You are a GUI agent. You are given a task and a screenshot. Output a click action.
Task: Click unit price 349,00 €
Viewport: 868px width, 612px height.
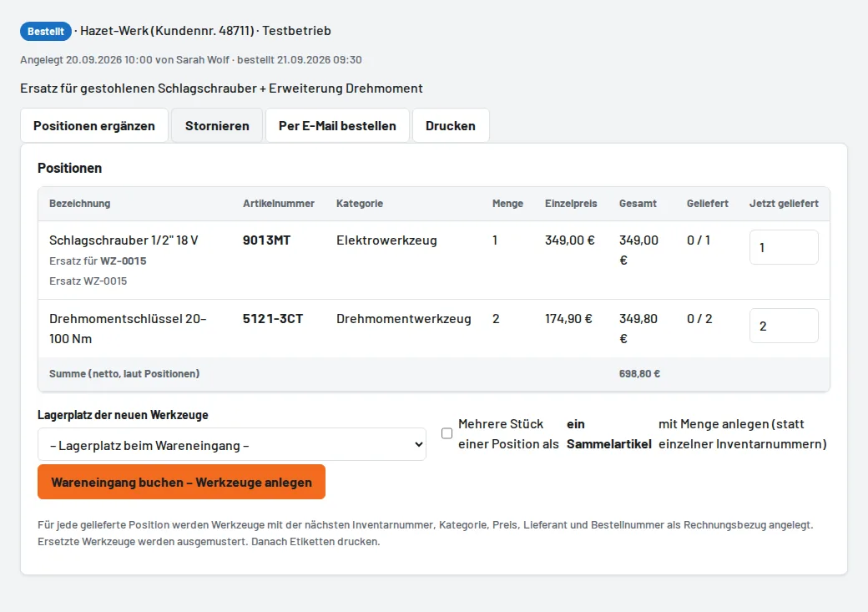coord(569,240)
